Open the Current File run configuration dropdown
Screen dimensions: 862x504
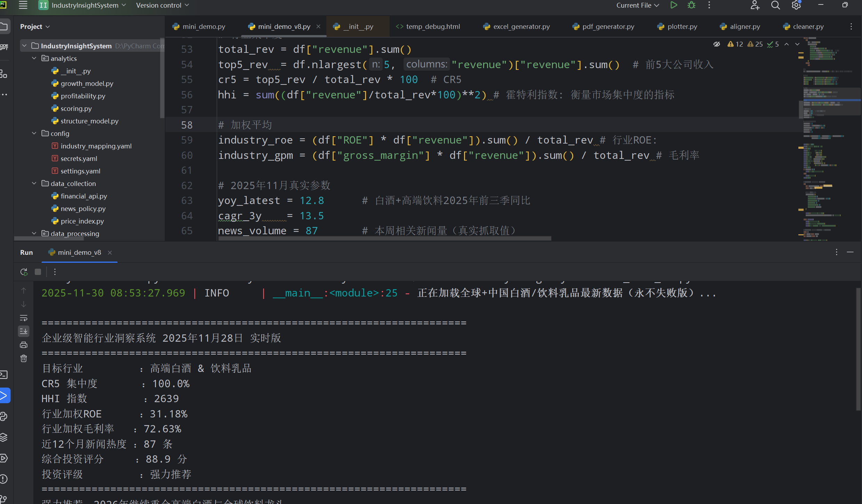tap(637, 5)
